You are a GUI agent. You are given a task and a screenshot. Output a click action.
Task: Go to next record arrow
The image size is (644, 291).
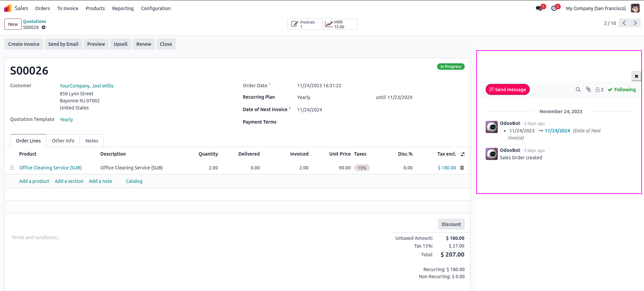pyautogui.click(x=635, y=23)
